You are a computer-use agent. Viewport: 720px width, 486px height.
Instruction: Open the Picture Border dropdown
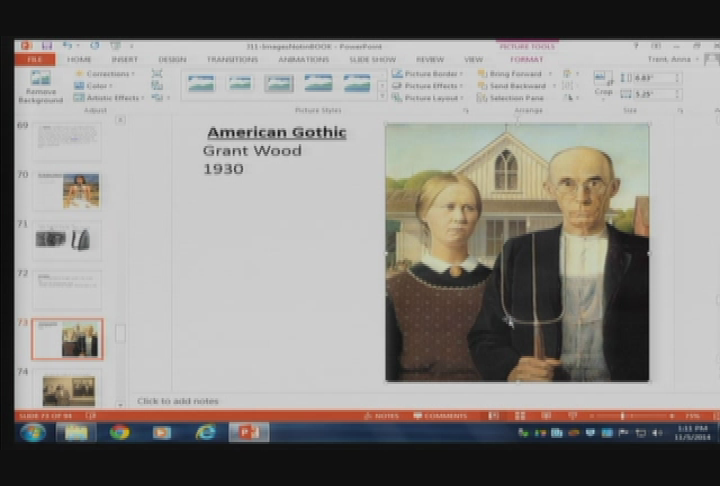(x=427, y=73)
